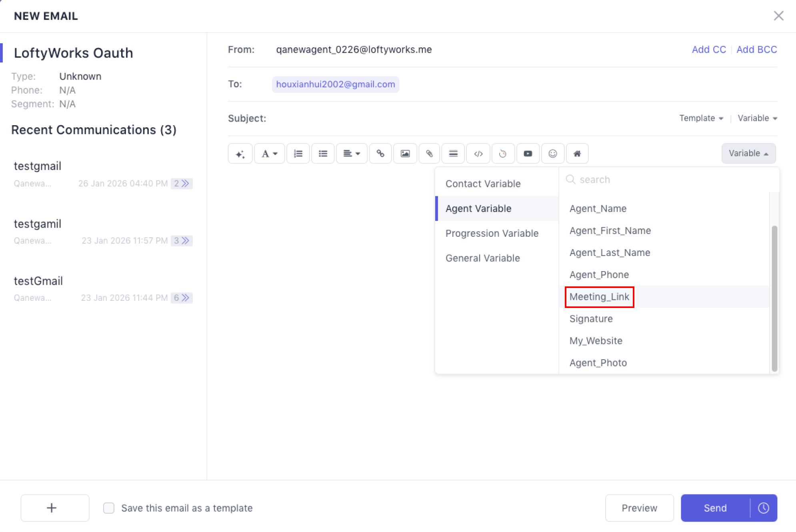Click the home property icon

pyautogui.click(x=577, y=154)
